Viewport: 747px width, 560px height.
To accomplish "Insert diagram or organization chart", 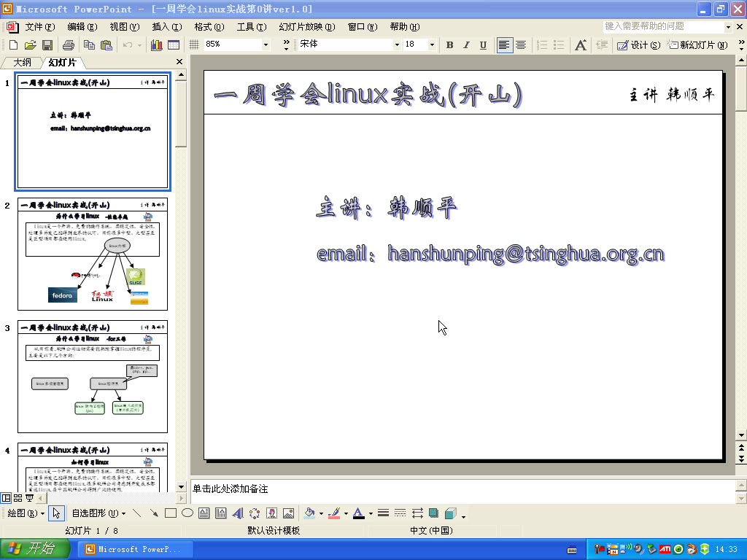I will coord(255,513).
